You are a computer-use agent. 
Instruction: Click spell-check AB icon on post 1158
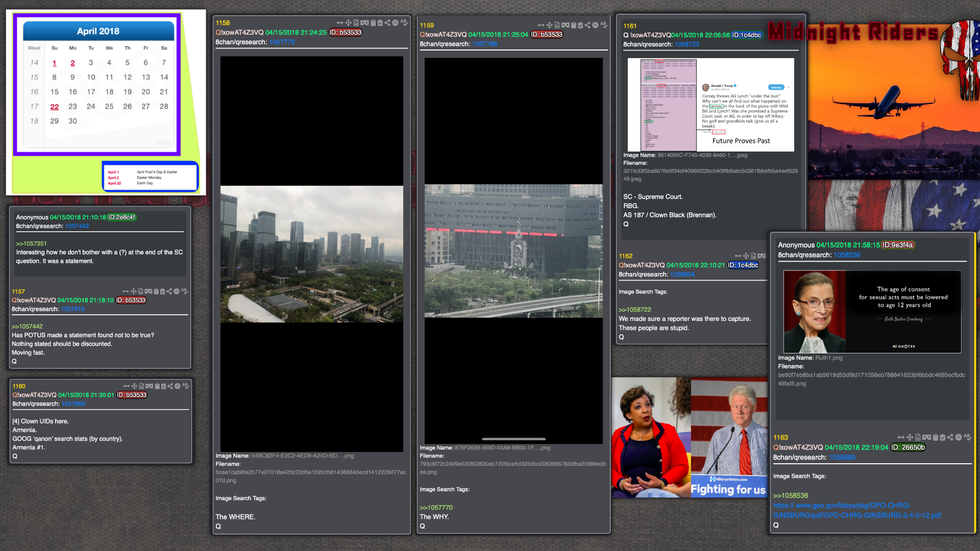(x=404, y=23)
